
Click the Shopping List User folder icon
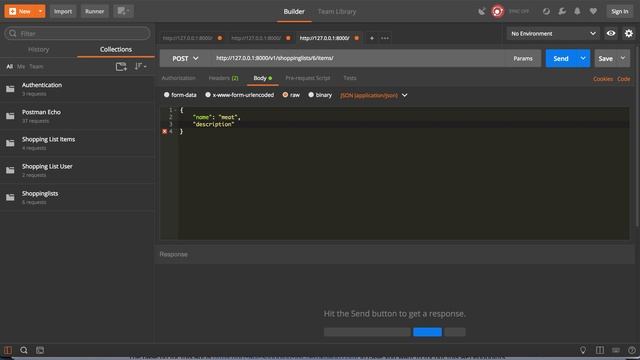pos(10,170)
